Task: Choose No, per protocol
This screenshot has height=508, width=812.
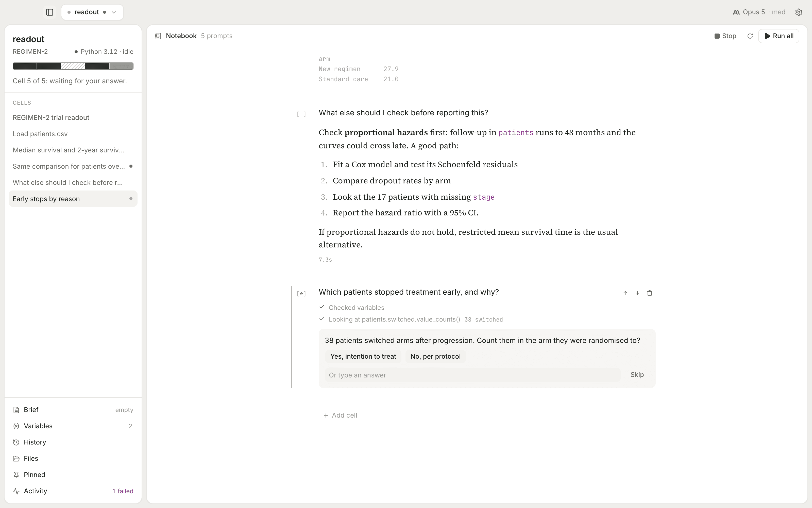Action: tap(435, 356)
